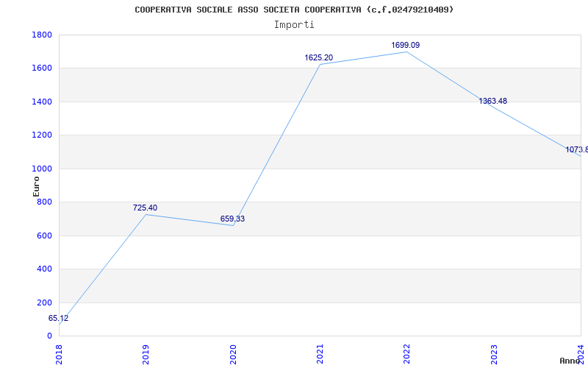
Task: Click the 2020 x-axis label
Action: pyautogui.click(x=233, y=355)
